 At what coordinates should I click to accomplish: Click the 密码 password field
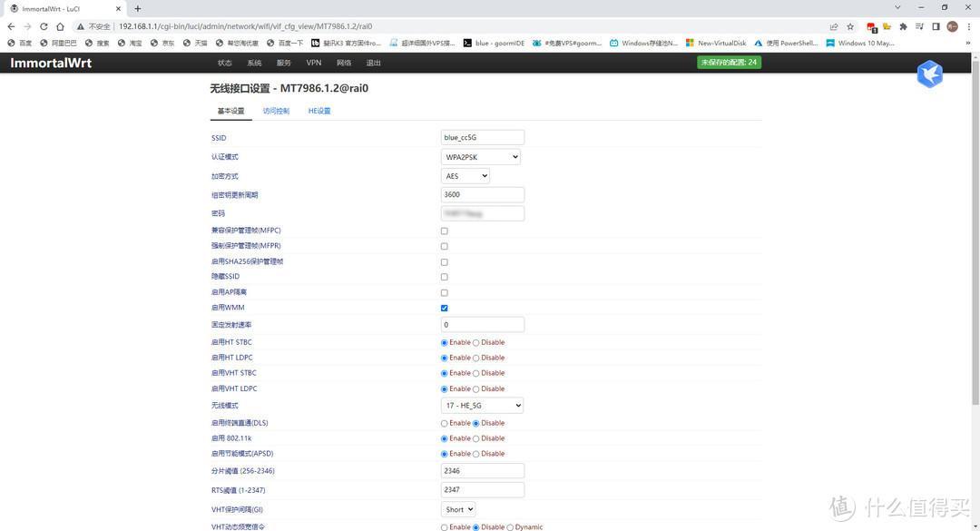[x=483, y=213]
